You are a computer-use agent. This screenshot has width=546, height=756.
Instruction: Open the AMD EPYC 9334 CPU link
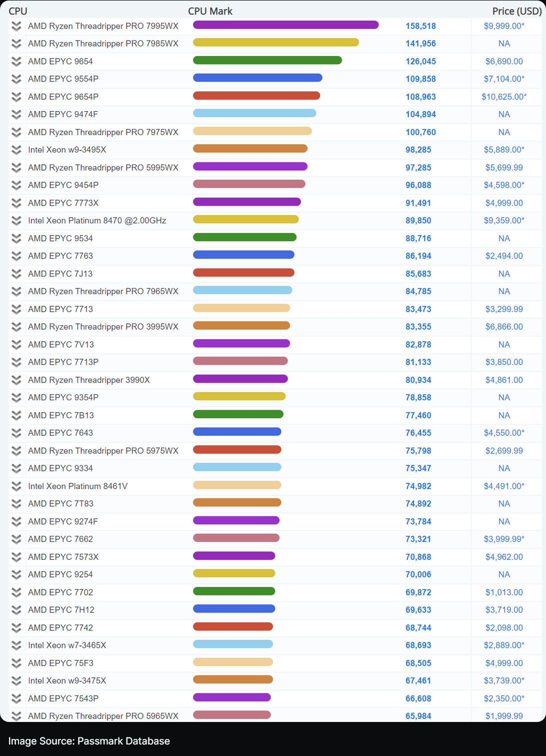60,468
